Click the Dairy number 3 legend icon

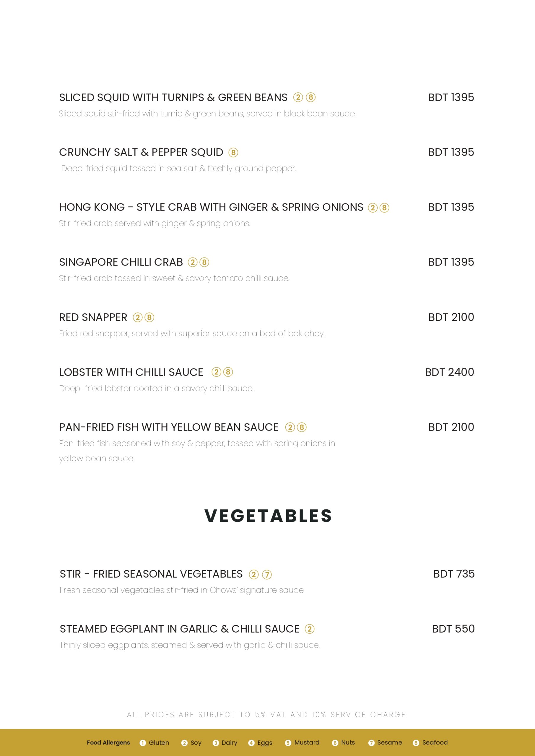[216, 743]
